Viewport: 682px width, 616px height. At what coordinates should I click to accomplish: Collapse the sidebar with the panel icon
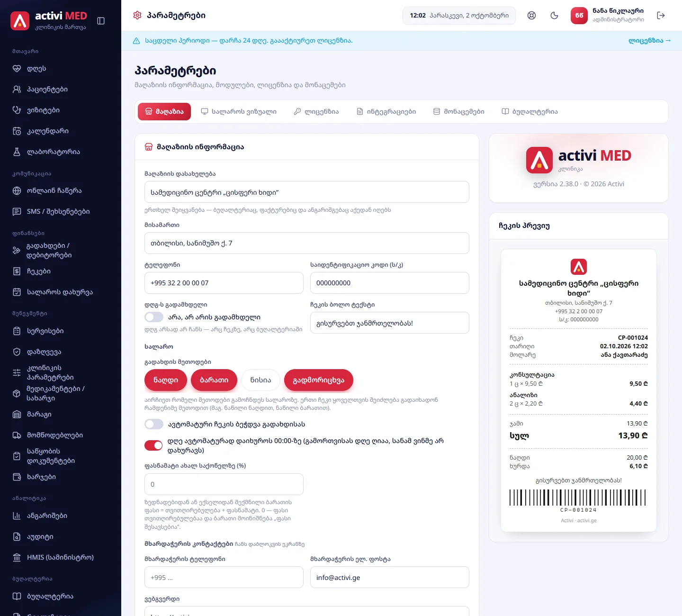pyautogui.click(x=101, y=21)
